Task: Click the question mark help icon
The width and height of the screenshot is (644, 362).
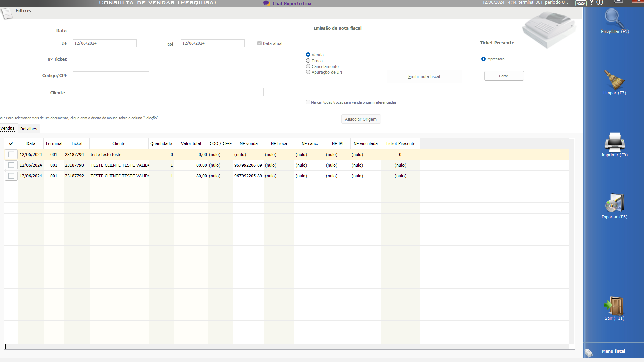Action: coord(592,3)
